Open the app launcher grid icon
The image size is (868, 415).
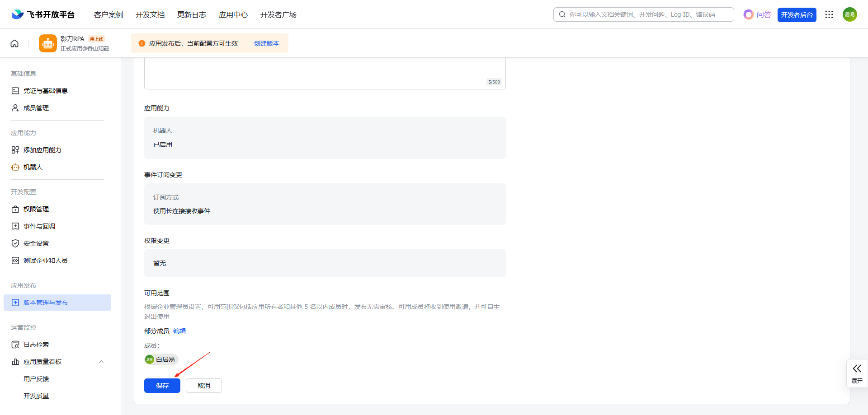coord(829,14)
